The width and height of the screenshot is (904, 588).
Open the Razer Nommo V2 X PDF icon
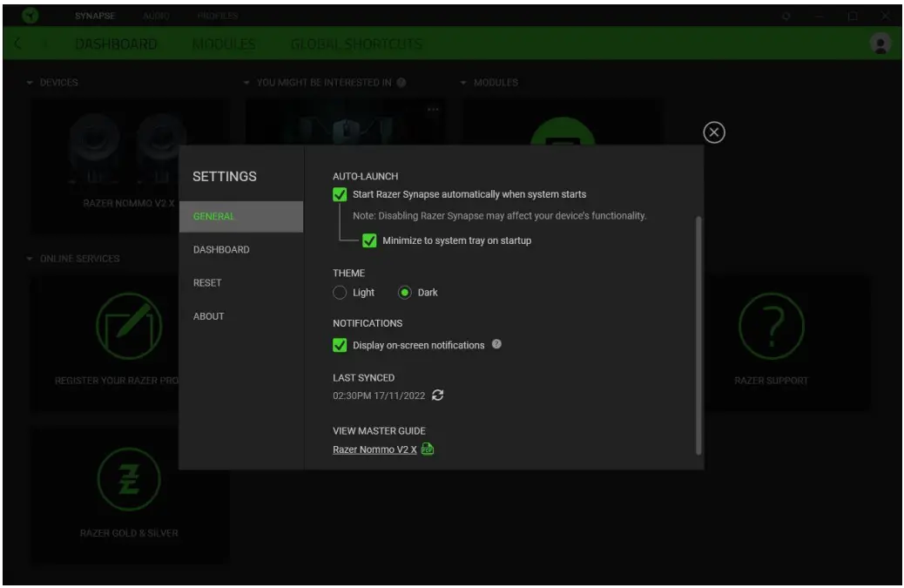pos(427,449)
